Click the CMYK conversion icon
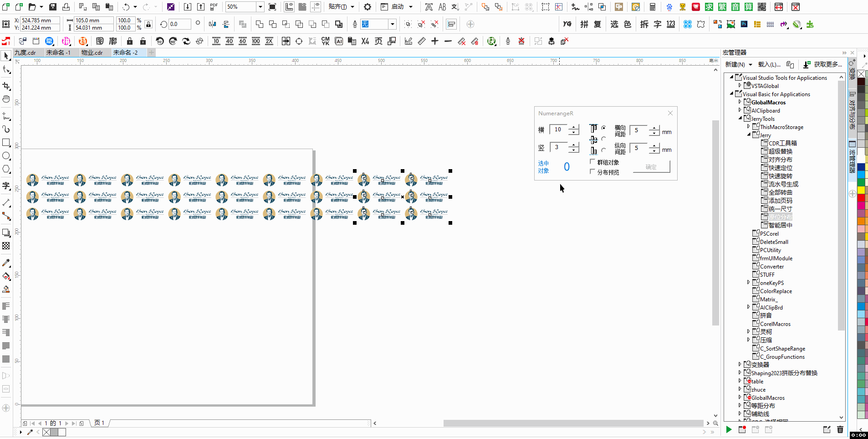Image resolution: width=868 pixels, height=439 pixels. tap(325, 41)
